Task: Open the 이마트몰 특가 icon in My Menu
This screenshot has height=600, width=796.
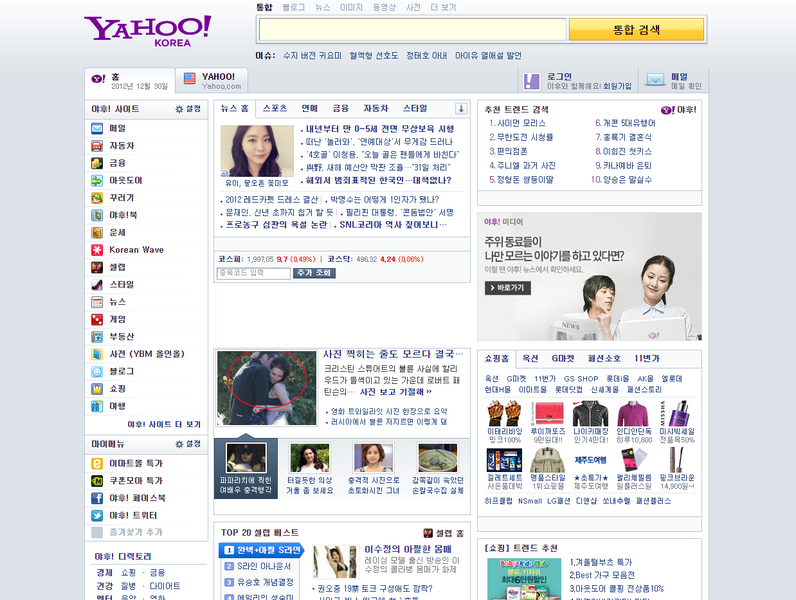Action: tap(96, 463)
